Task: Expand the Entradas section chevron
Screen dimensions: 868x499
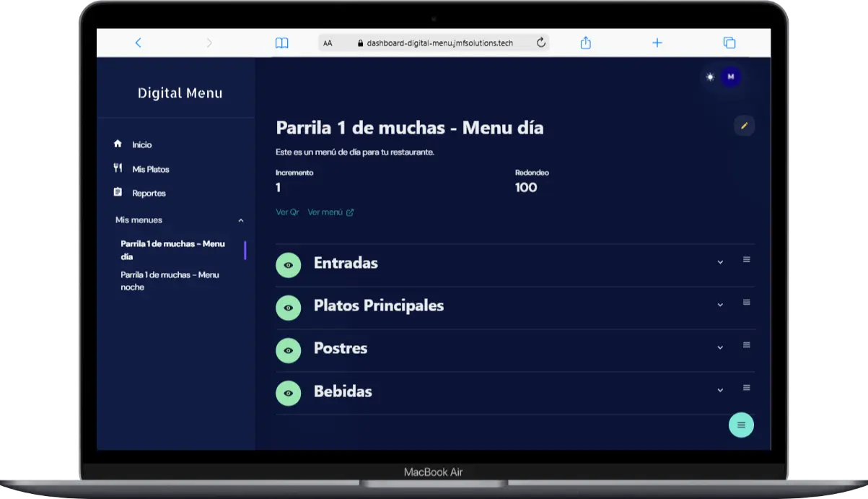Action: point(720,262)
